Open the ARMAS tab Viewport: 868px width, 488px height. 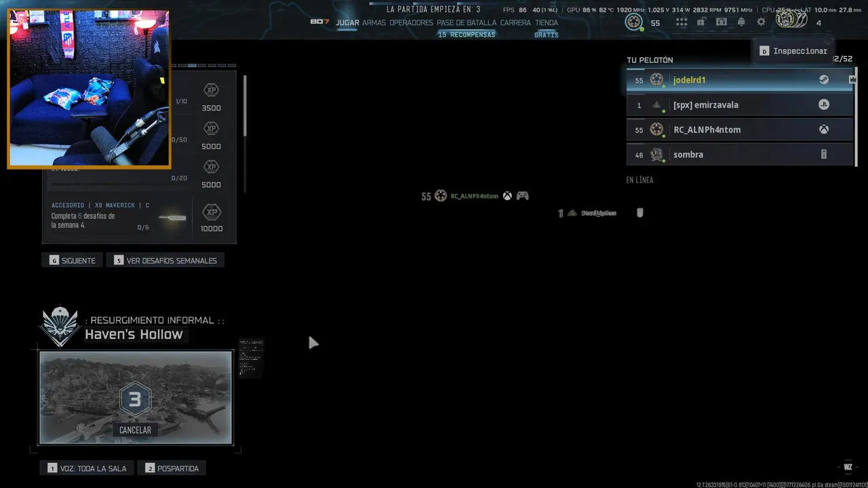point(374,22)
